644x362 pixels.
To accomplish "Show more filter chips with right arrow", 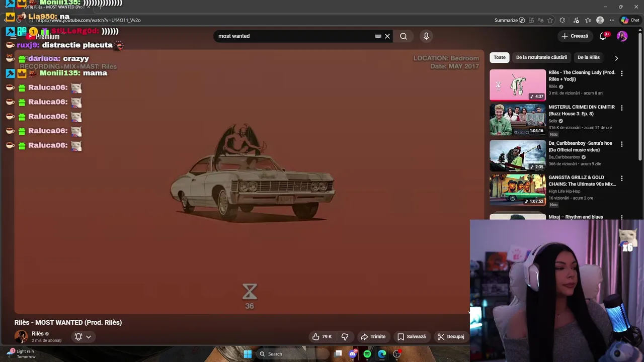I will 616,58.
